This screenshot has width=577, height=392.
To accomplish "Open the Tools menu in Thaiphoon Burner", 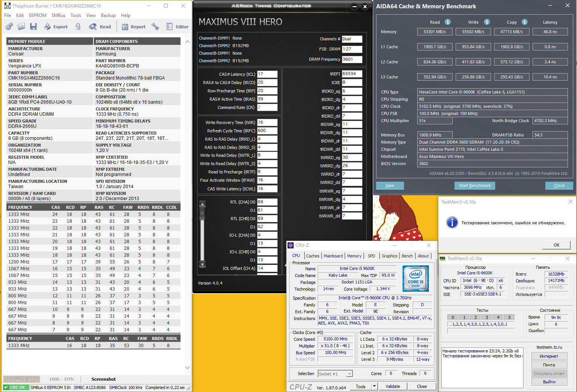I will (x=76, y=15).
